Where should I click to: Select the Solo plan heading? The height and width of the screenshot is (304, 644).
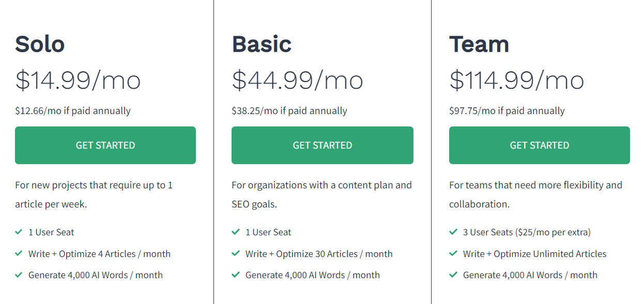(x=40, y=44)
